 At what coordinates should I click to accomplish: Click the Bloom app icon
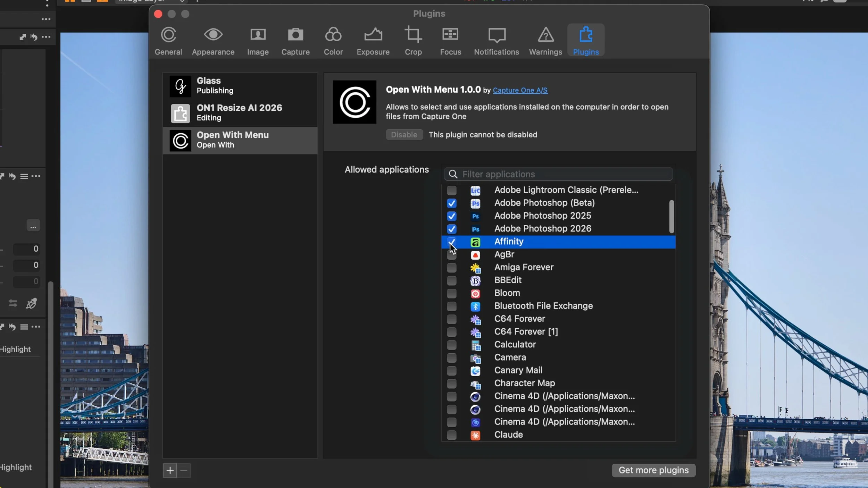[475, 293]
